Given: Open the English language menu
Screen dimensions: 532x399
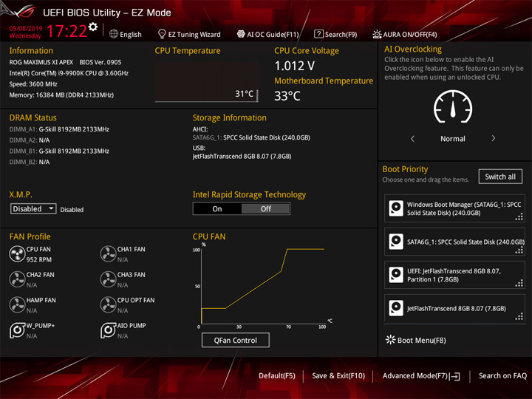Looking at the screenshot, I should [x=126, y=34].
